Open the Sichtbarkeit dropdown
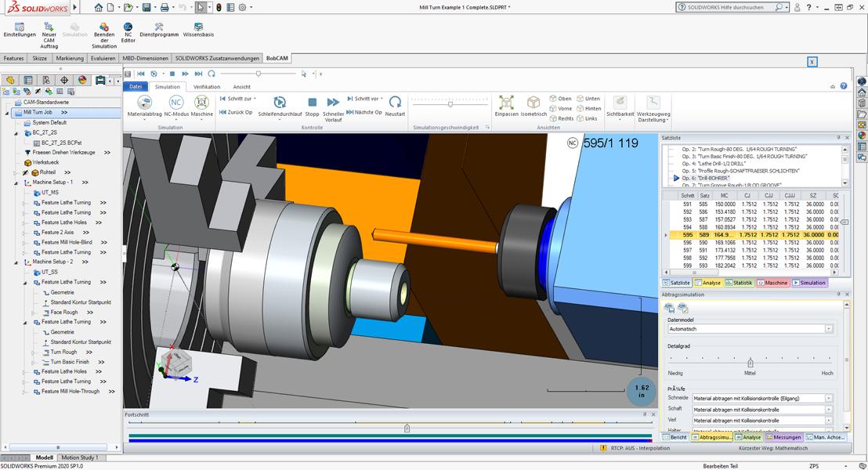 (x=620, y=107)
